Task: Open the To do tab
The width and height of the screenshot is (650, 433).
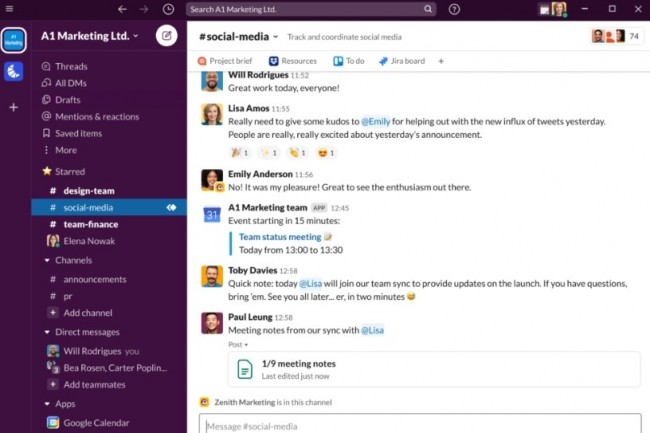Action: [x=349, y=61]
